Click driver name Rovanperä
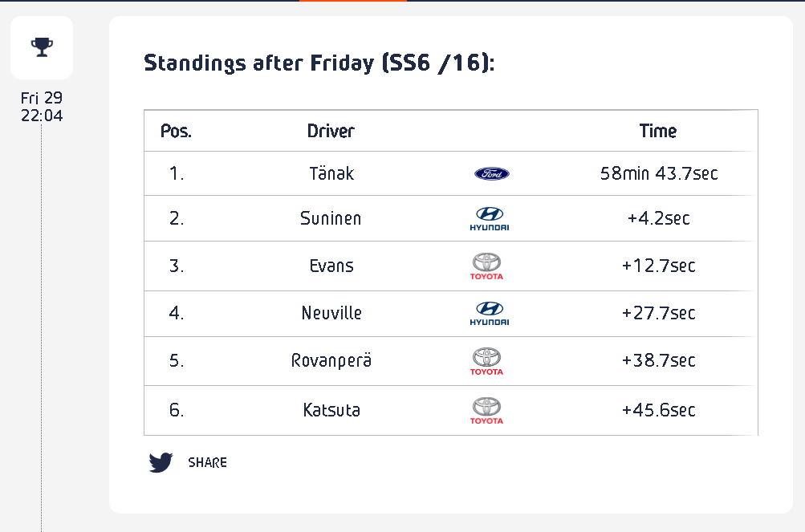The height and width of the screenshot is (532, 805). [x=331, y=361]
